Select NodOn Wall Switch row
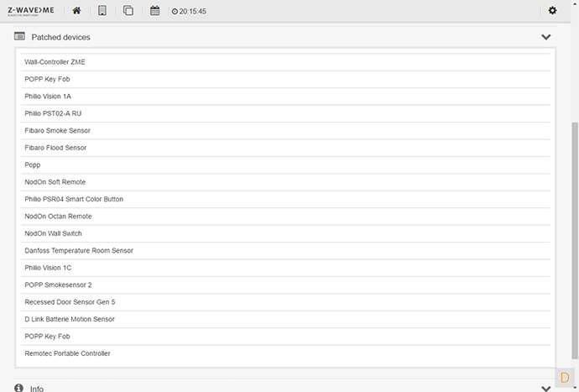This screenshot has width=579, height=392. tap(285, 233)
